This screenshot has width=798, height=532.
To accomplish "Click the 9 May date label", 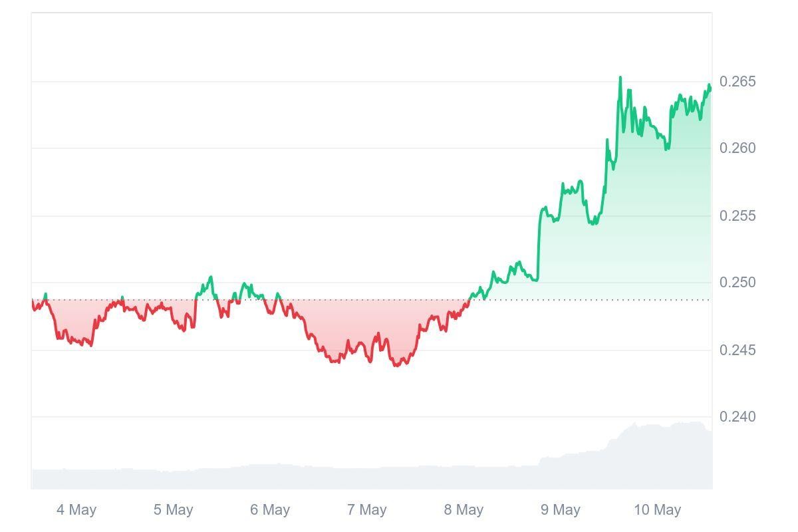I will click(x=560, y=510).
